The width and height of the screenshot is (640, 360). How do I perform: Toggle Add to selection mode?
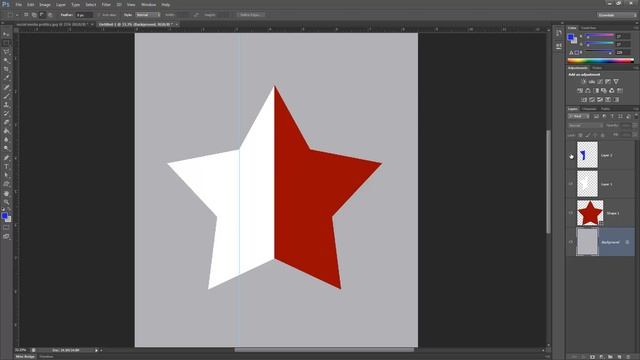coord(34,15)
